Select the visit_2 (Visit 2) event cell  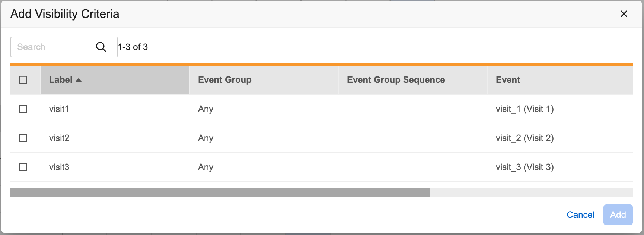click(x=525, y=138)
